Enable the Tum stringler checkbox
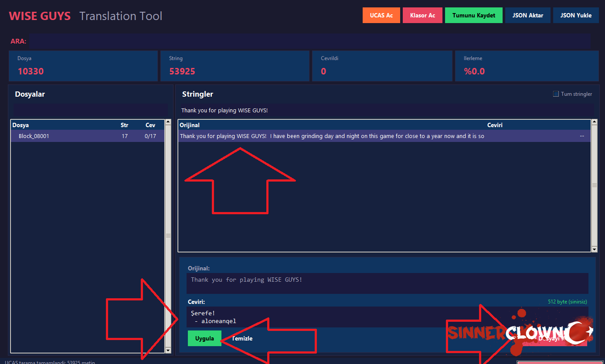This screenshot has height=364, width=605. (556, 94)
